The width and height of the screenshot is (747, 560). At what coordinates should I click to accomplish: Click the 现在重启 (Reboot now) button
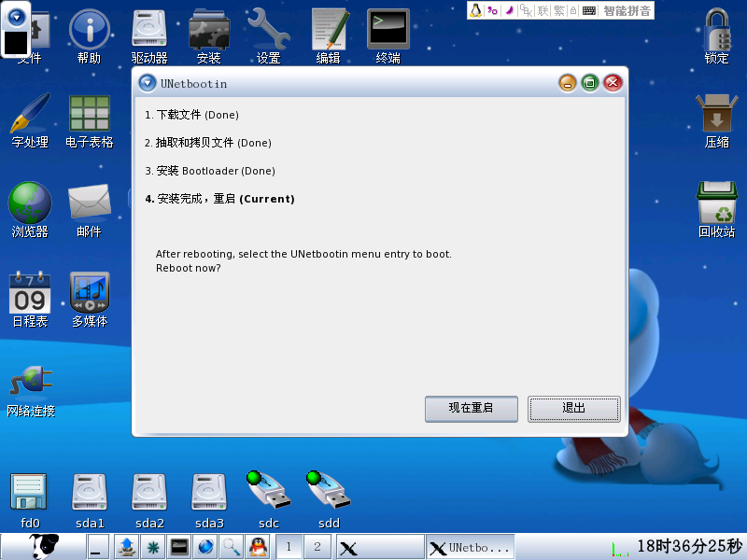tap(472, 409)
